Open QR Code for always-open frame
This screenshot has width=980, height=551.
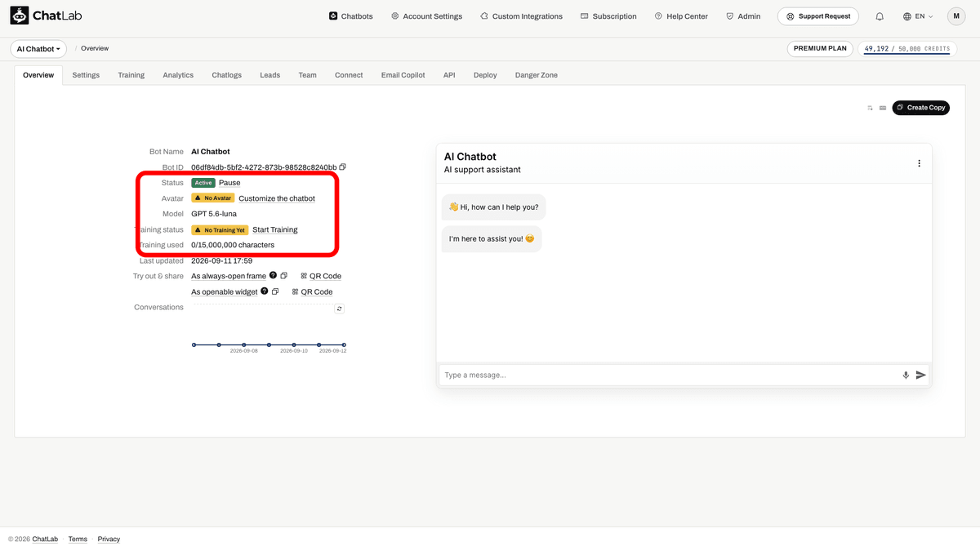click(321, 276)
